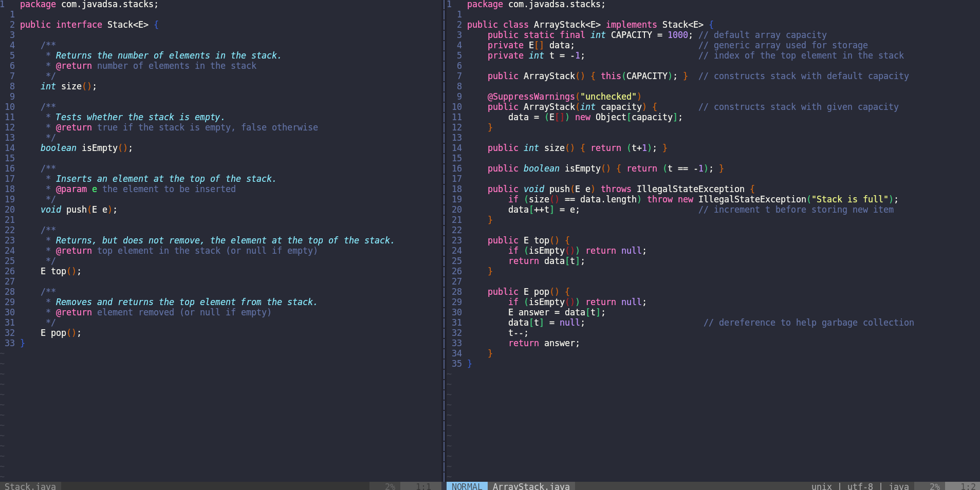
Task: Click the Stack.java status line label
Action: coord(30,486)
